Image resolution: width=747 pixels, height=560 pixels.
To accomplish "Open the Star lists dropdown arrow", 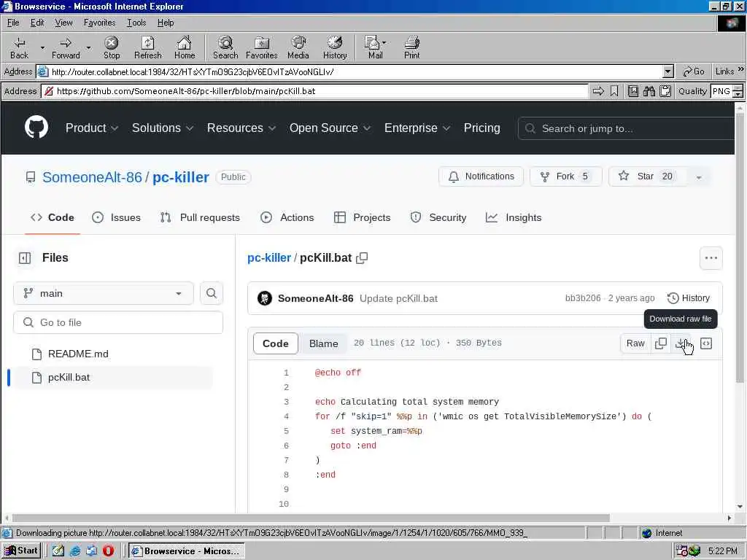I will coord(699,176).
